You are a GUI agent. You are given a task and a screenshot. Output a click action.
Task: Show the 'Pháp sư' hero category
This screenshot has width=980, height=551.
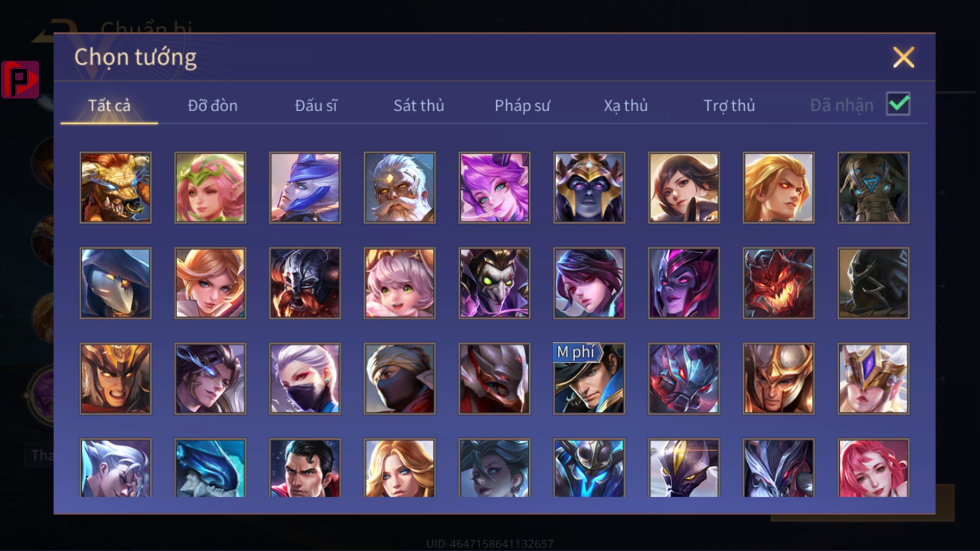(x=522, y=106)
